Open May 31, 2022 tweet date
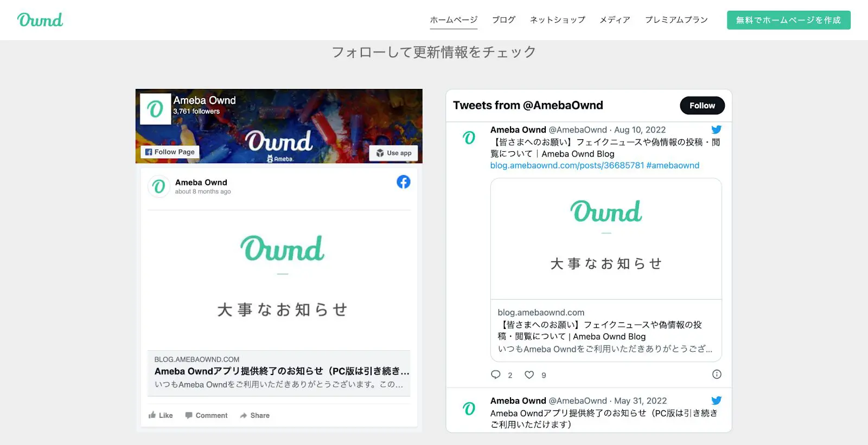The width and height of the screenshot is (868, 445). [x=640, y=401]
